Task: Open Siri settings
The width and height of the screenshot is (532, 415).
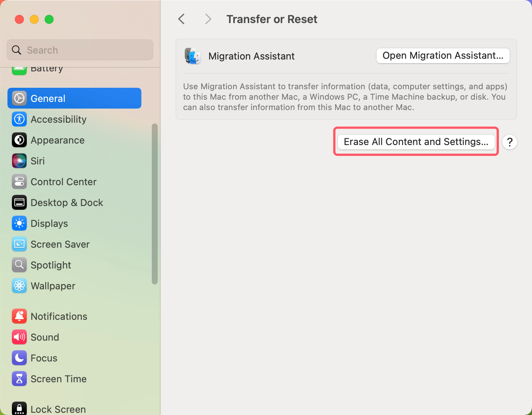Action: coord(38,161)
